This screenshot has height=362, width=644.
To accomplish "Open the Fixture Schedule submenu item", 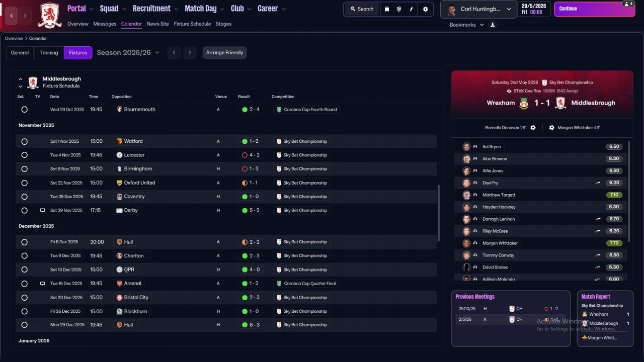I will (192, 24).
